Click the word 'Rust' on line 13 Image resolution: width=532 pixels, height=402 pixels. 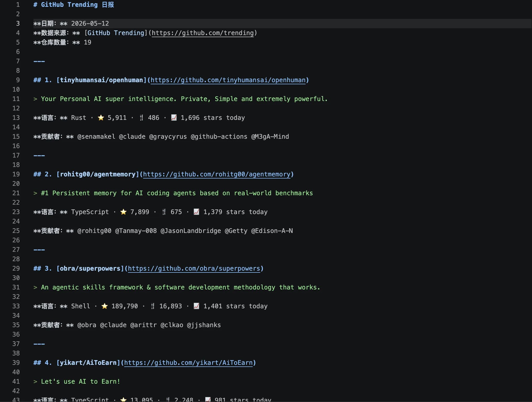tap(78, 118)
